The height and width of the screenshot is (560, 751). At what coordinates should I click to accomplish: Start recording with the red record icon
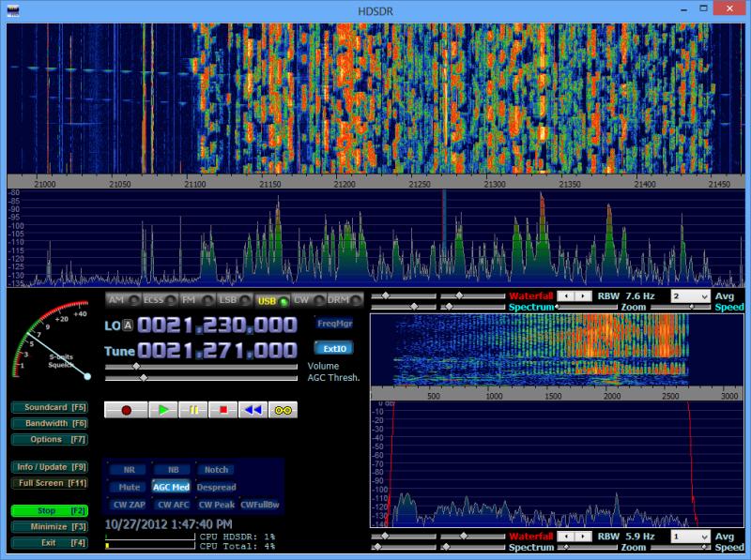pos(126,408)
